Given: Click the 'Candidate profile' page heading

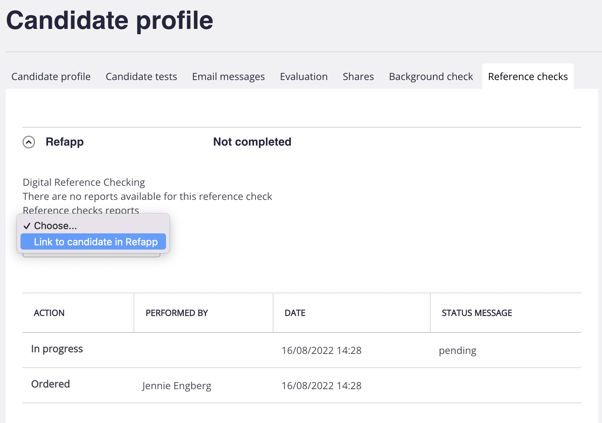Looking at the screenshot, I should (x=109, y=20).
